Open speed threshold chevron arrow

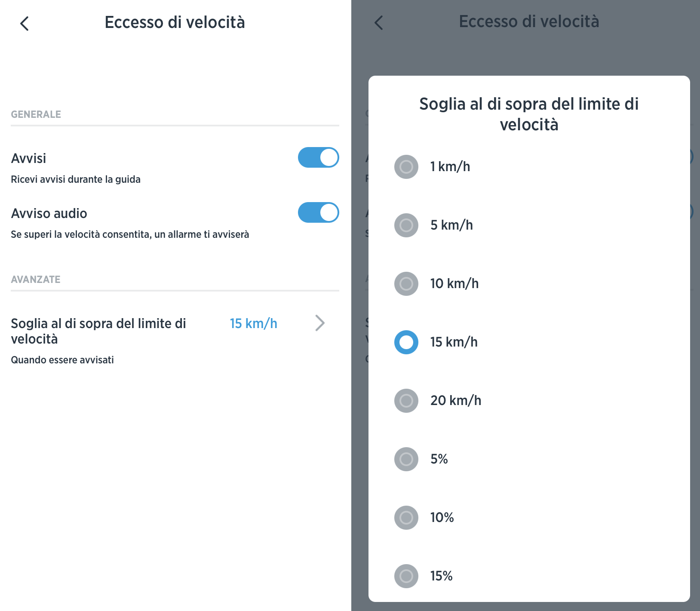point(320,323)
